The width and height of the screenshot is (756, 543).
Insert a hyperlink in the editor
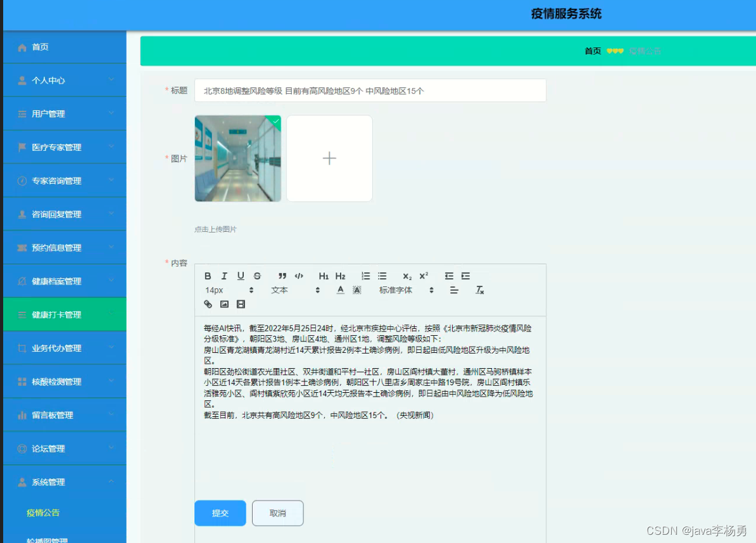(208, 304)
